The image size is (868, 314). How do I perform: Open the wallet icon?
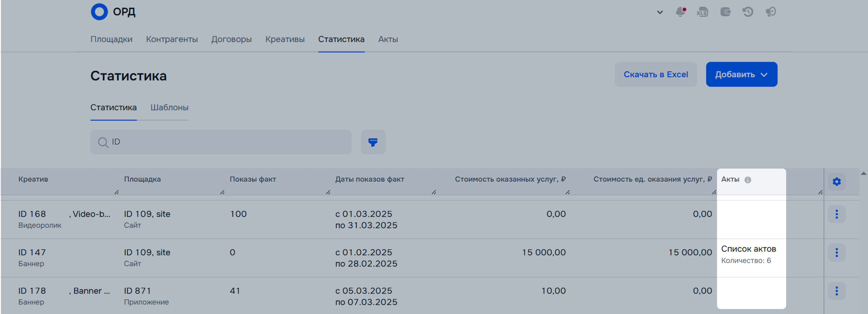[725, 12]
